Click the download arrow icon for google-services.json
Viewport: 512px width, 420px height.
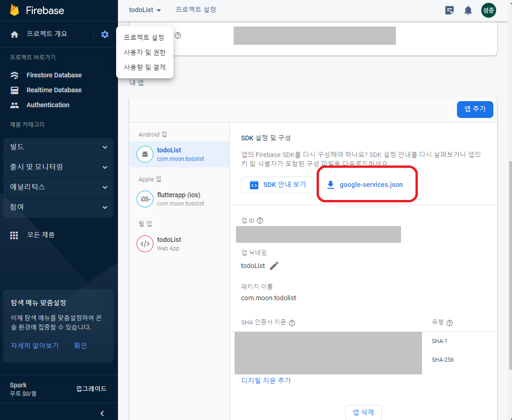[331, 185]
